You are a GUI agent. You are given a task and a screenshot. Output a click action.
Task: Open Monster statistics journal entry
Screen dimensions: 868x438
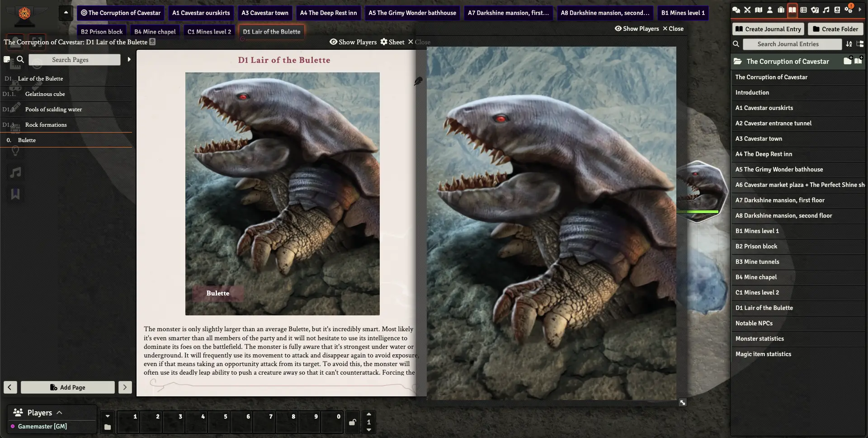point(798,338)
